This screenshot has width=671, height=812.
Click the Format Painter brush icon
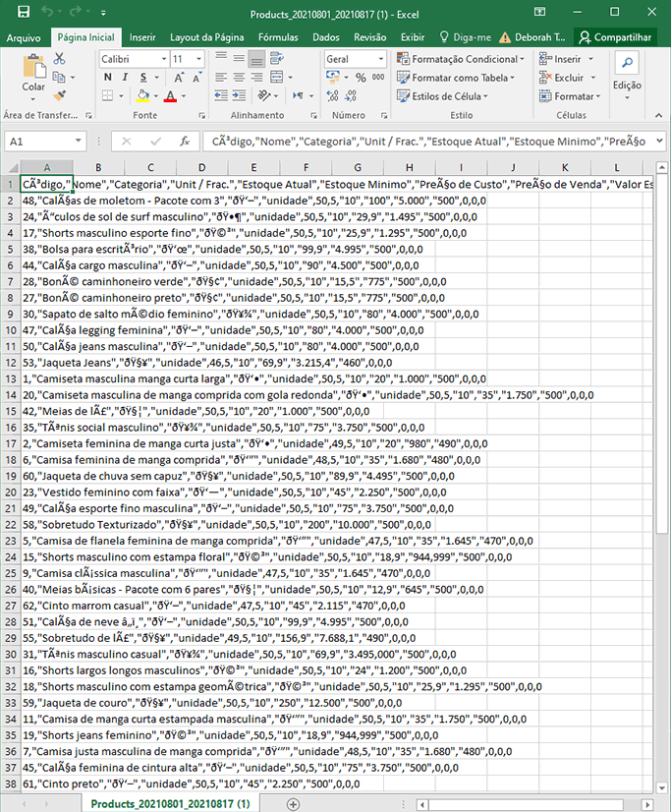click(x=59, y=95)
